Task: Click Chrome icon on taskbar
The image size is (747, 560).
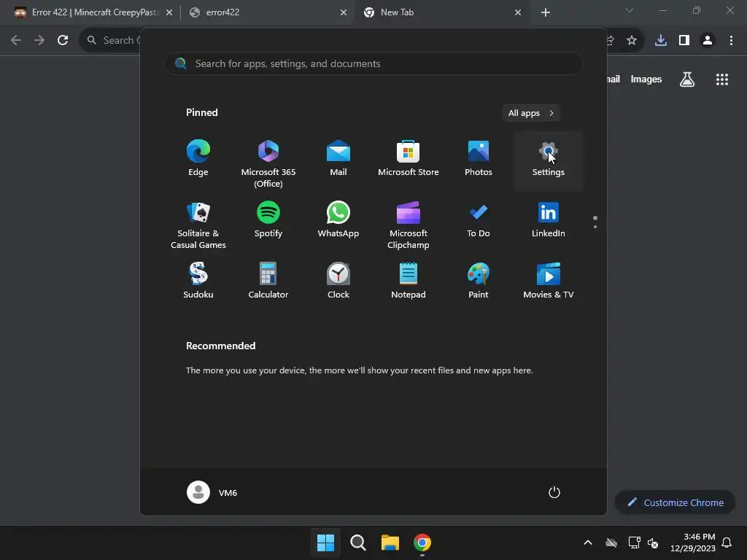Action: coord(422,542)
